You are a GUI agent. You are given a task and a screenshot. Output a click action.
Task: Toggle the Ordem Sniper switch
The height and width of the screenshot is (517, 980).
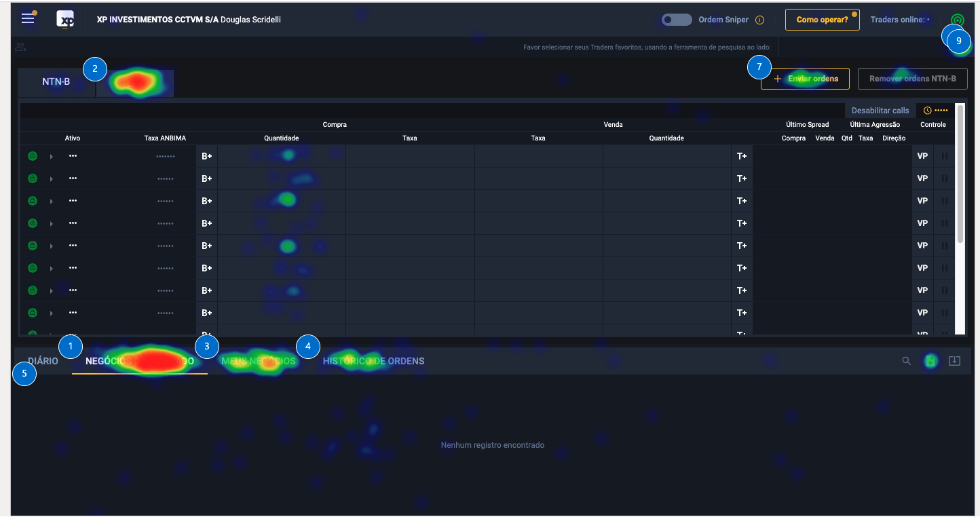point(677,20)
